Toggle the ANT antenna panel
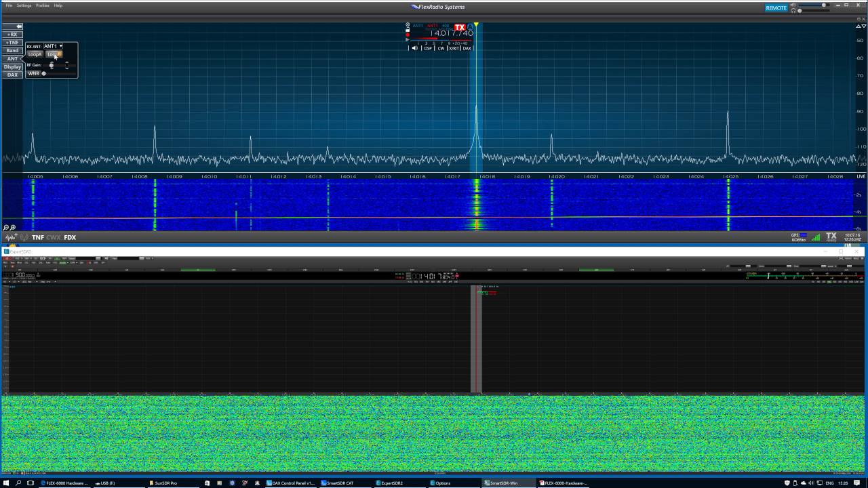Screen dimensions: 868x488 pos(12,59)
